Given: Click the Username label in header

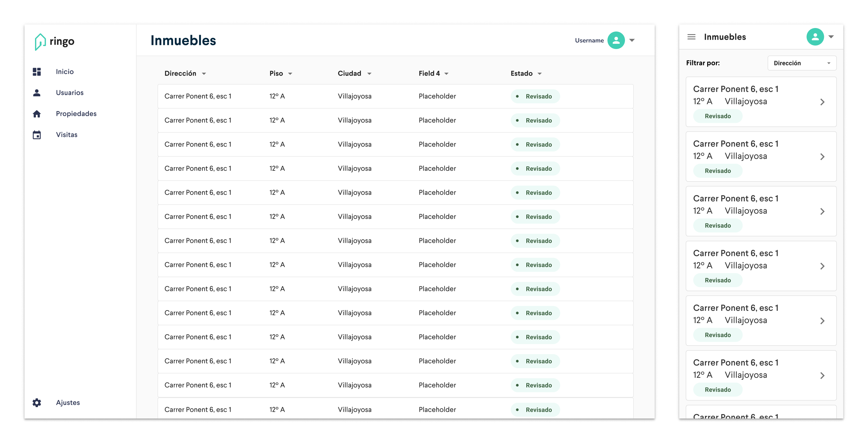Looking at the screenshot, I should pos(589,41).
